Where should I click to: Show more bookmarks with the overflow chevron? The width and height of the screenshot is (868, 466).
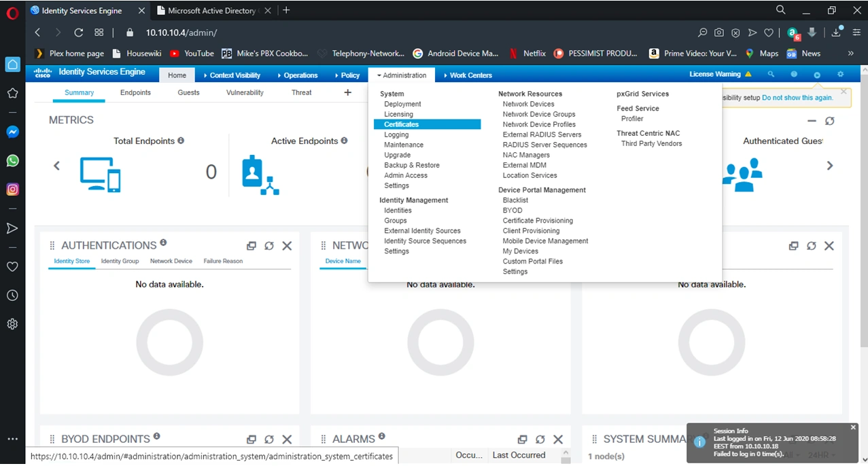point(850,53)
